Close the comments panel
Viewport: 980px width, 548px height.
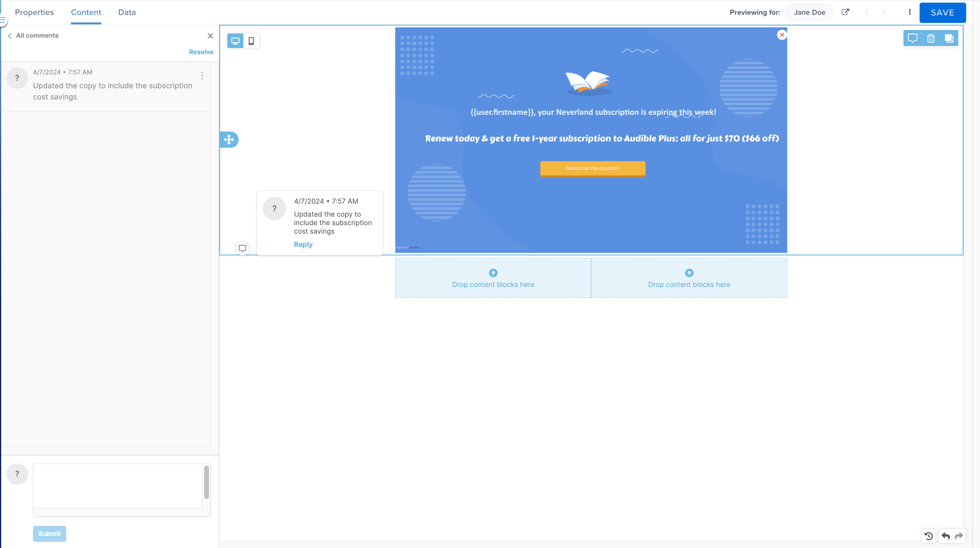[210, 36]
